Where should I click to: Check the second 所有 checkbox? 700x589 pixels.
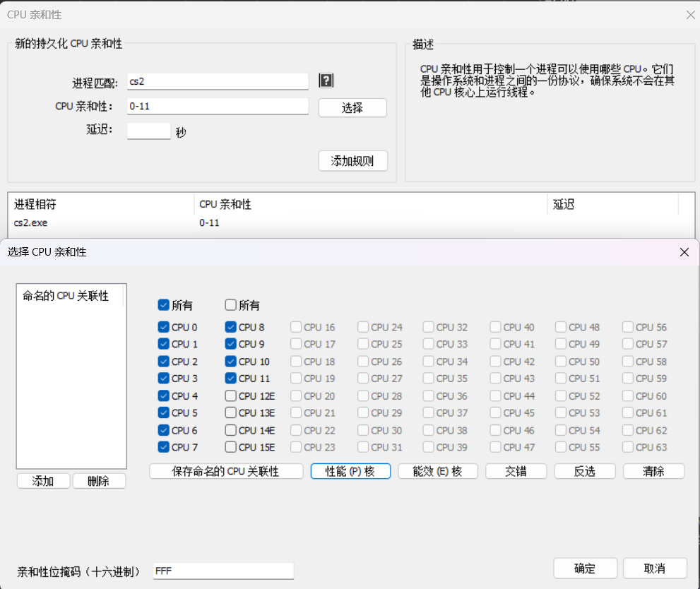230,305
